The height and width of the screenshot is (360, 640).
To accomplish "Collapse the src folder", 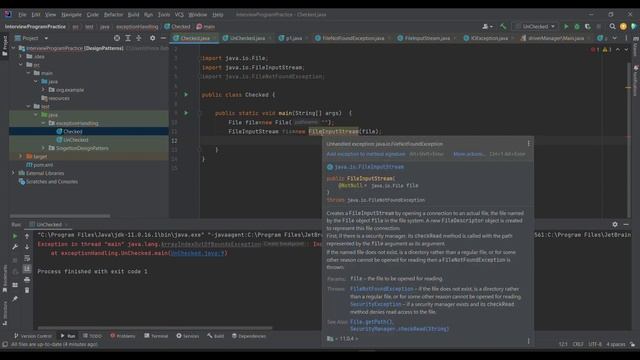I will point(21,64).
